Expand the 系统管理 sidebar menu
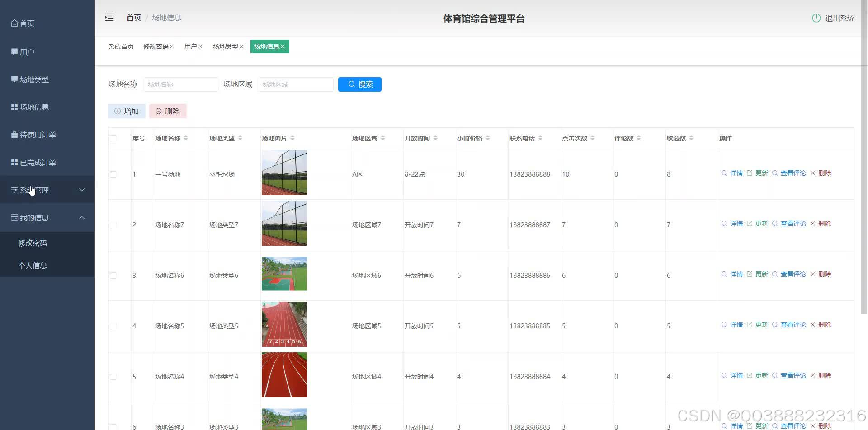The image size is (868, 430). (x=47, y=190)
